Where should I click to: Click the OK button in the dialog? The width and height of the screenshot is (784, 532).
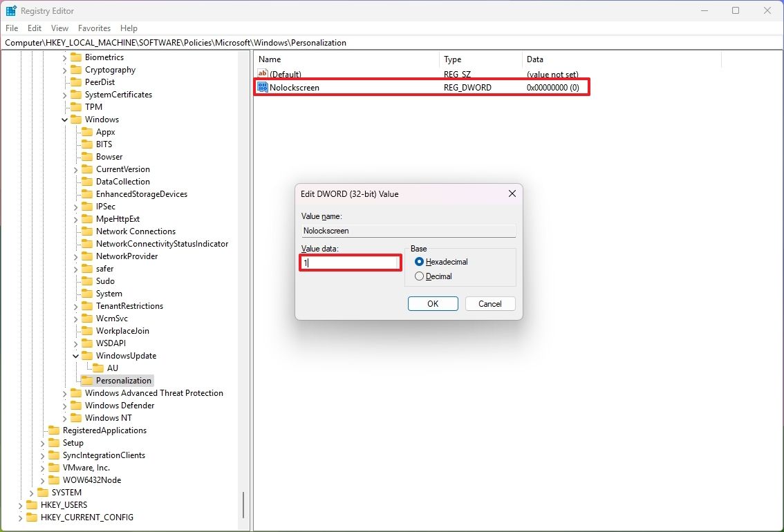[433, 303]
